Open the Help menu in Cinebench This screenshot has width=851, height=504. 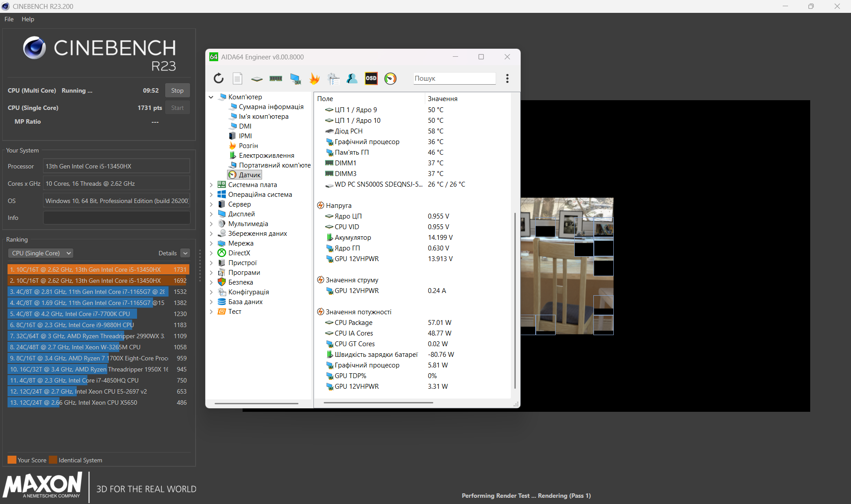tap(27, 19)
